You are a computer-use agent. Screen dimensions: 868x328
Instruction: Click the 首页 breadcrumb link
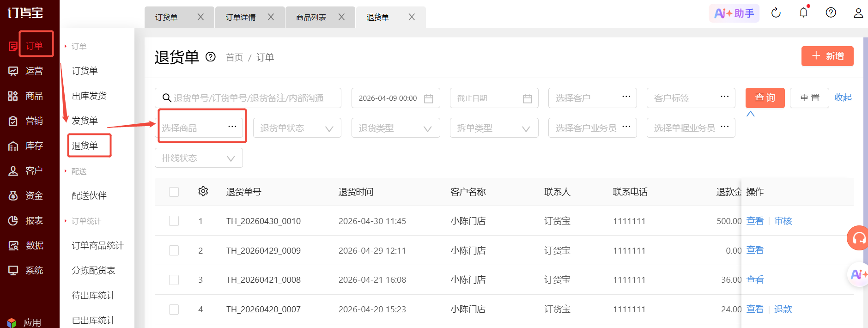pos(234,57)
